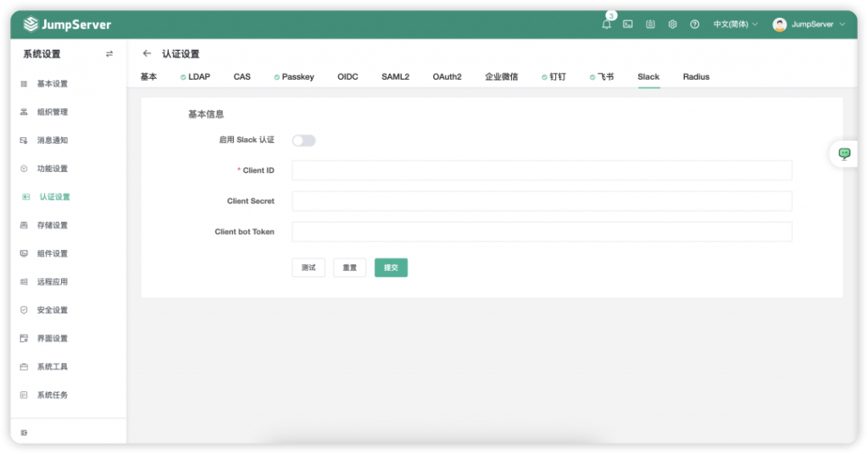868x454 pixels.
Task: Open 界面设置 in sidebar
Action: coord(53,339)
